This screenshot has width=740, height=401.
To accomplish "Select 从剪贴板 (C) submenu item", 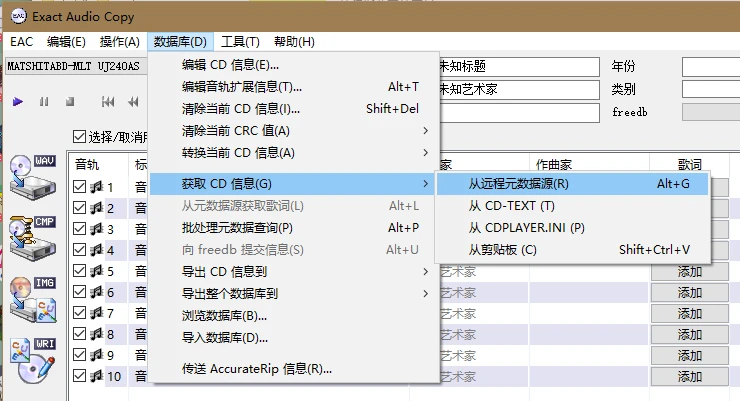I will [x=572, y=250].
